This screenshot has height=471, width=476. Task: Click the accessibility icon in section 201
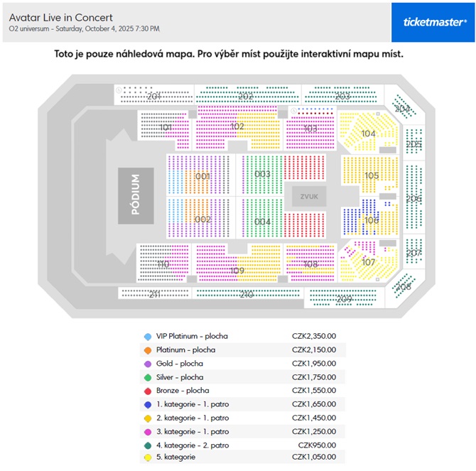pos(119,90)
